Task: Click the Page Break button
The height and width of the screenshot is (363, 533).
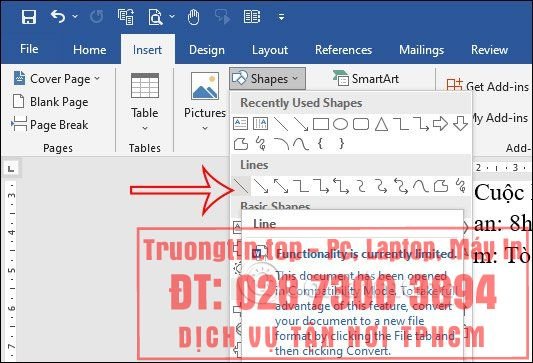Action: pos(50,125)
